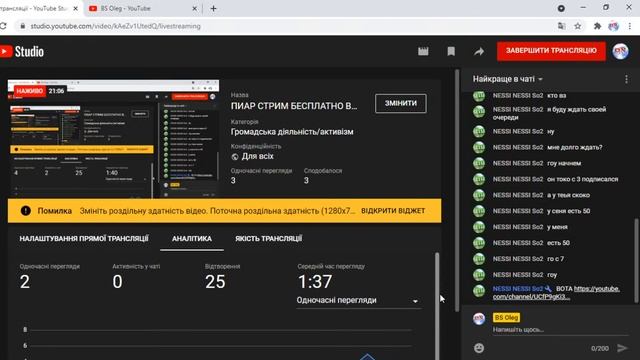Screen dimensions: 640x360
Task: Close the YouTube Studio browser tab
Action: coord(76,8)
